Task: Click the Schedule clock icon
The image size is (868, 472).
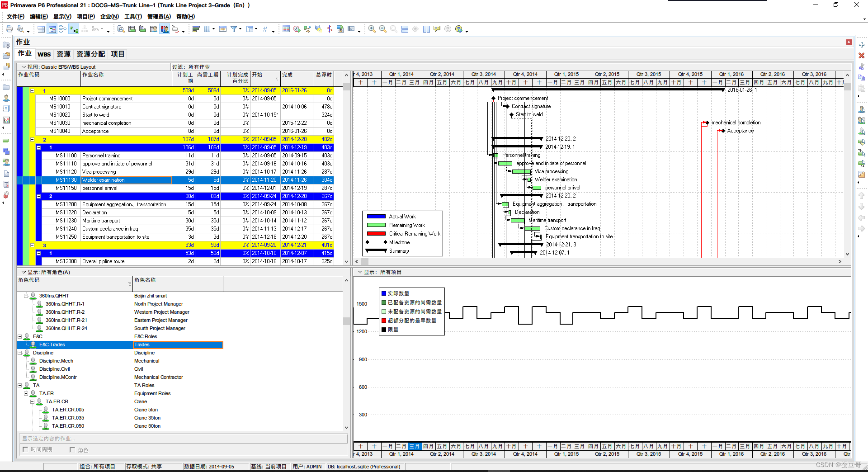Action: 297,29
